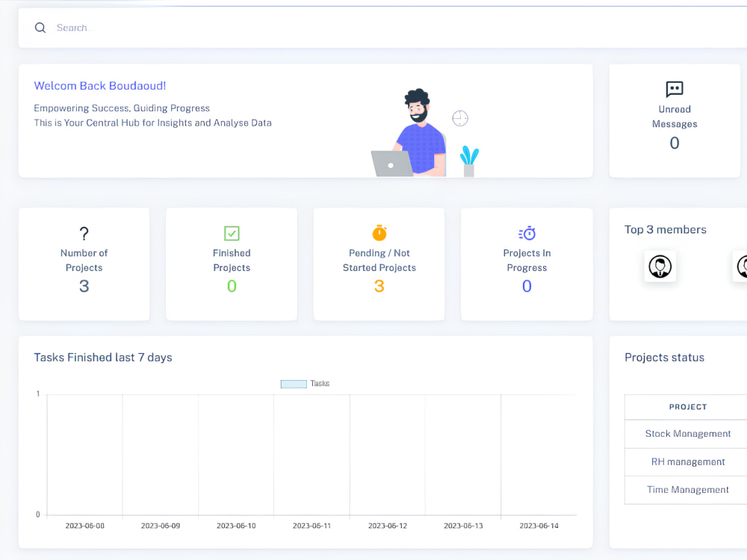The image size is (747, 560).
Task: Click the 2023-06-08 axis label
Action: tap(85, 526)
